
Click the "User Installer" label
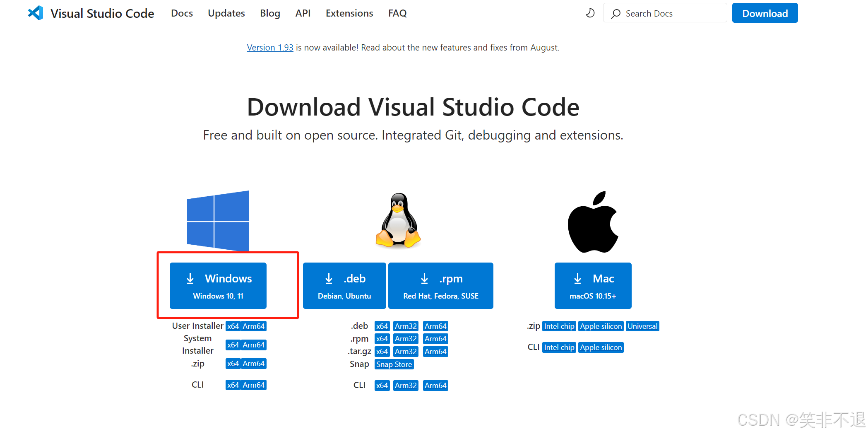(x=197, y=326)
